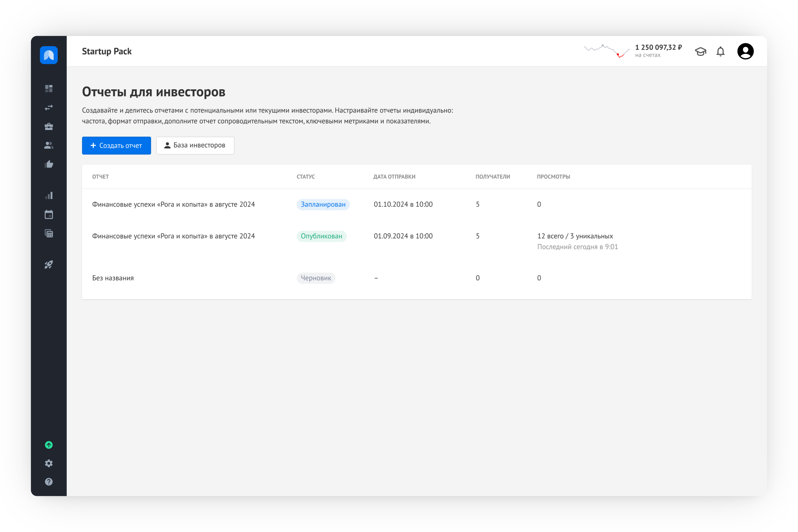Open the bar chart icon in sidebar
Screen dimensions: 798x532
49,195
